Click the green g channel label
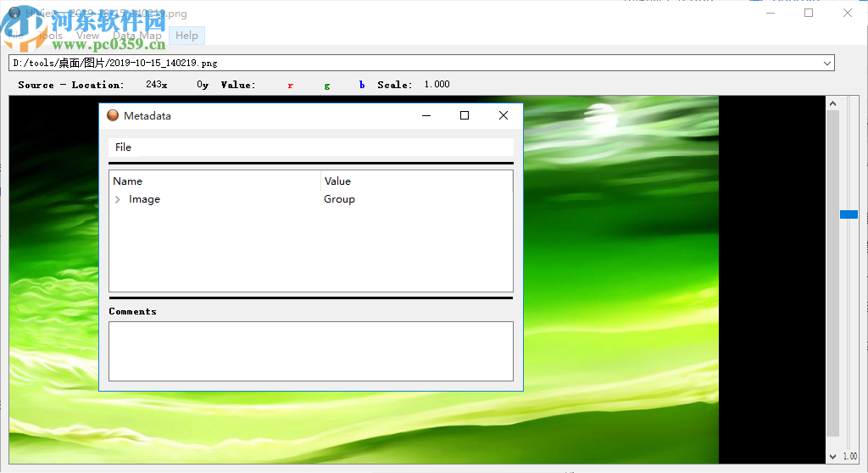Image resolution: width=868 pixels, height=473 pixels. tap(327, 86)
